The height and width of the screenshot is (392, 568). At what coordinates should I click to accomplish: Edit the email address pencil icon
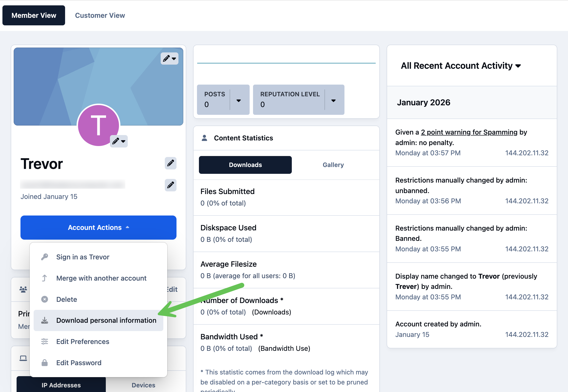[170, 185]
